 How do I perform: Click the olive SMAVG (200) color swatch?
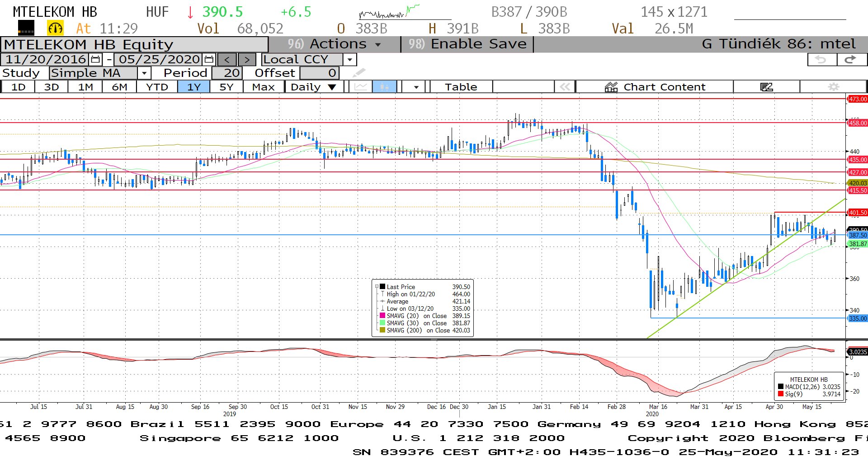coord(382,330)
